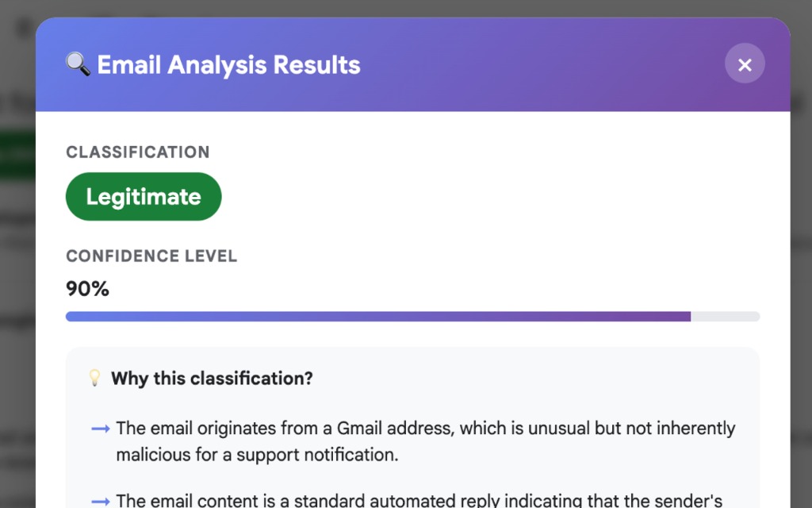Close the Email Analysis Results dialog
The width and height of the screenshot is (812, 508).
point(745,64)
